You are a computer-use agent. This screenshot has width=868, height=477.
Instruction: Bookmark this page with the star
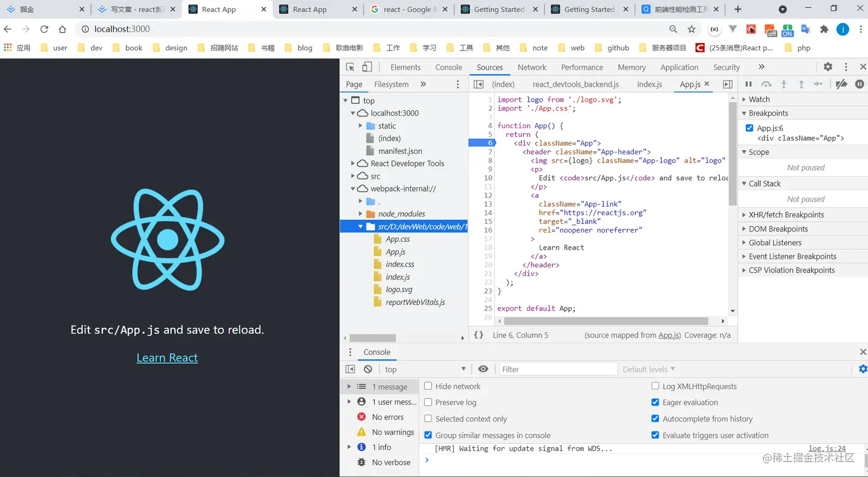pyautogui.click(x=692, y=29)
